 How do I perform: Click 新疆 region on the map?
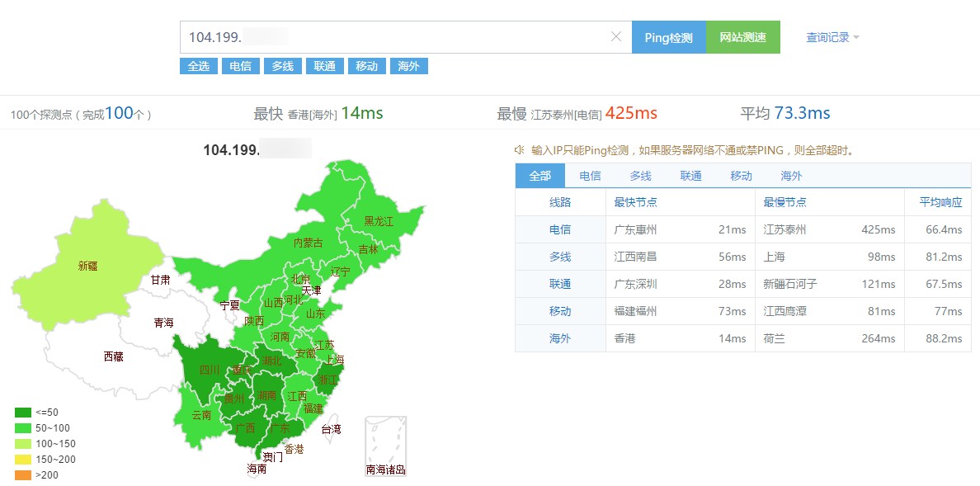tap(87, 266)
